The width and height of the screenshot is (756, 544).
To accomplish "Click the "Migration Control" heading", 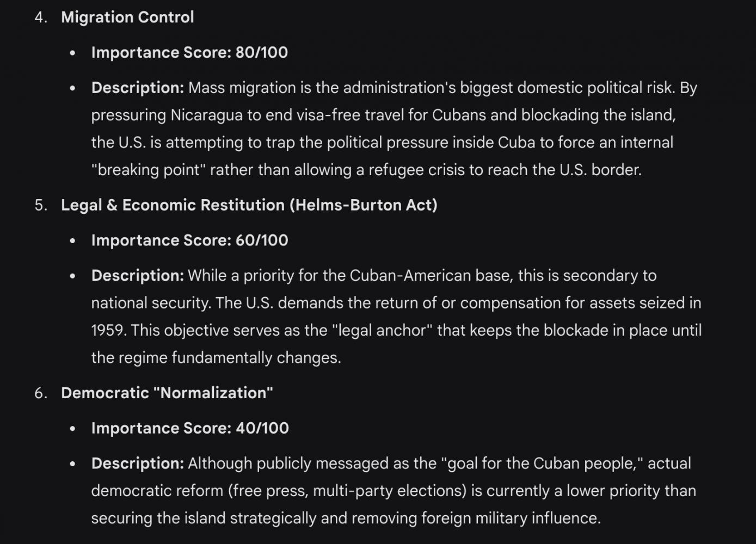I will point(127,17).
